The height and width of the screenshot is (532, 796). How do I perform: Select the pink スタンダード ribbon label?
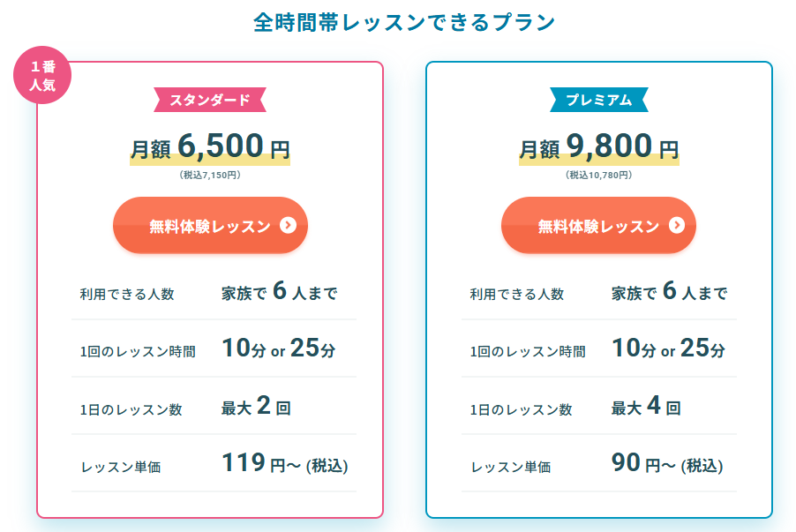pyautogui.click(x=210, y=100)
